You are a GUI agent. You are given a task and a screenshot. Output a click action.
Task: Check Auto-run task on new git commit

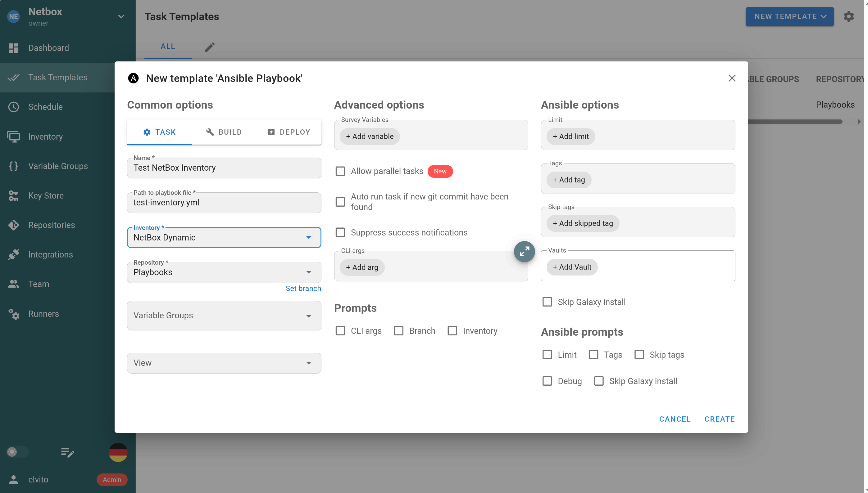click(x=340, y=202)
